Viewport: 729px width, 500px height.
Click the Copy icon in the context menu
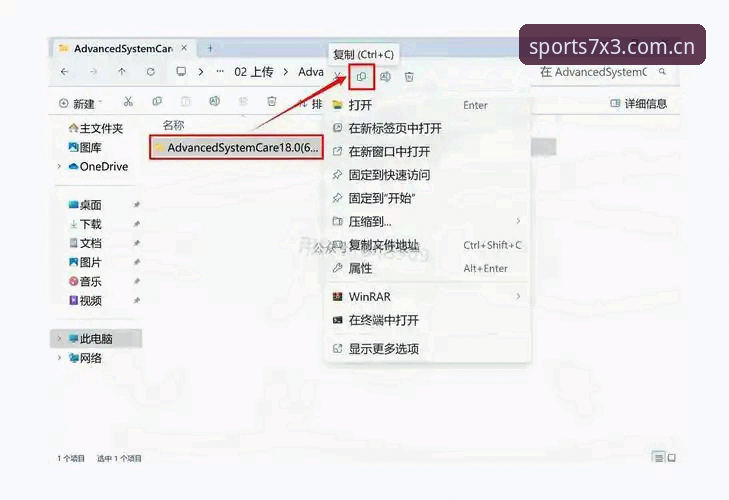click(361, 77)
